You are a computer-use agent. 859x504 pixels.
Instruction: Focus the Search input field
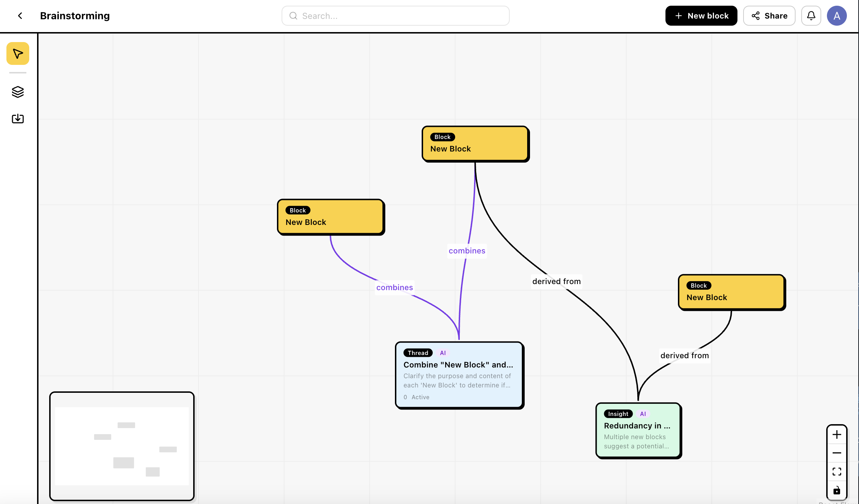click(x=395, y=16)
